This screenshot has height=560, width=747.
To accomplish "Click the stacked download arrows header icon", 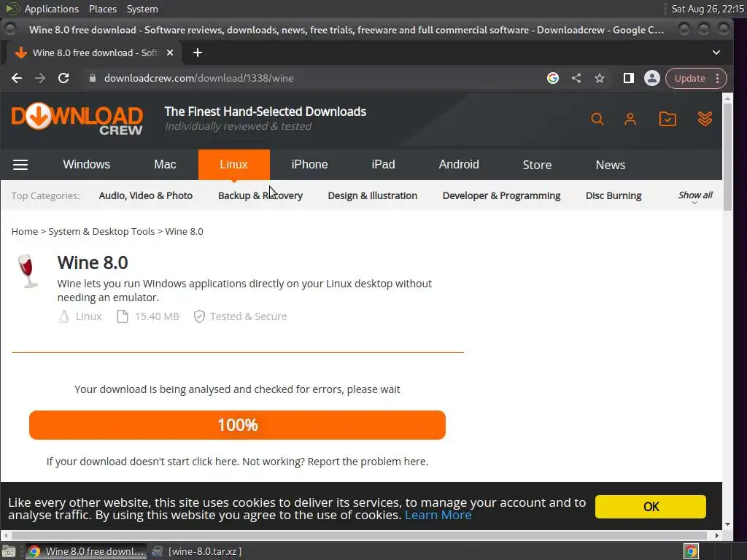I will click(705, 119).
